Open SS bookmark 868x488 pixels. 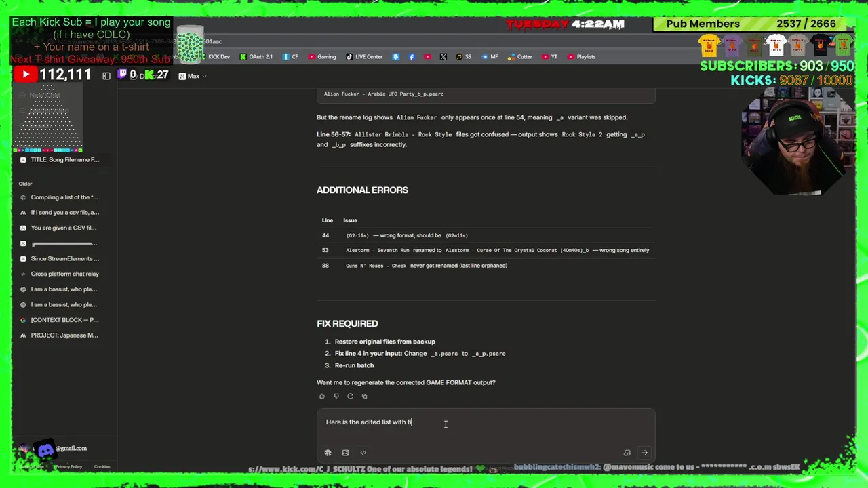coord(464,57)
